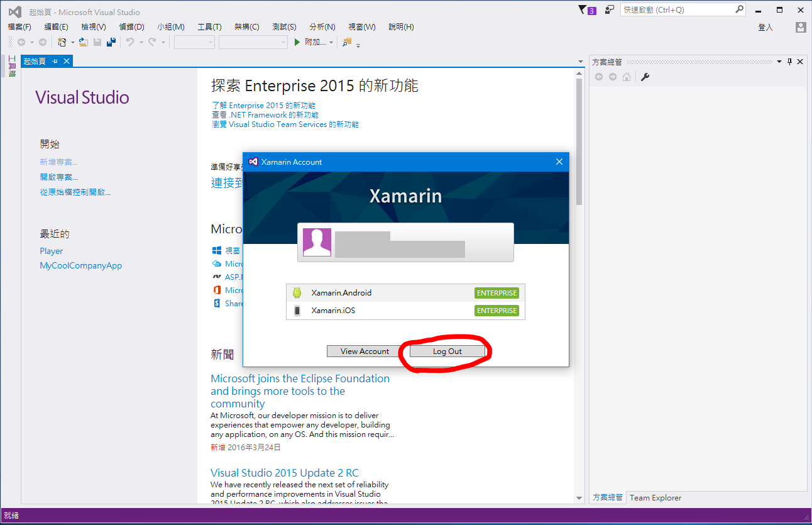
Task: Expand the 附加 attach dropdown arrow
Action: click(331, 43)
